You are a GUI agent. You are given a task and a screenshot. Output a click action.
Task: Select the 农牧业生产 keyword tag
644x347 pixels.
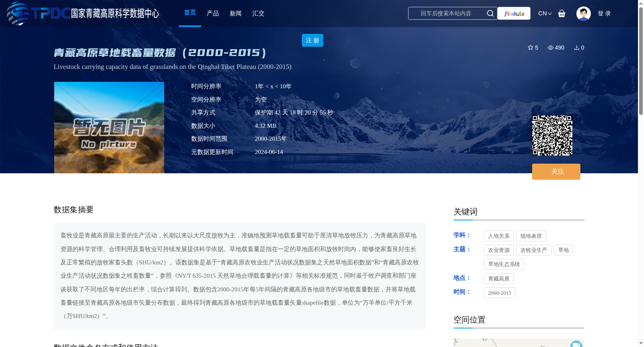tap(534, 250)
